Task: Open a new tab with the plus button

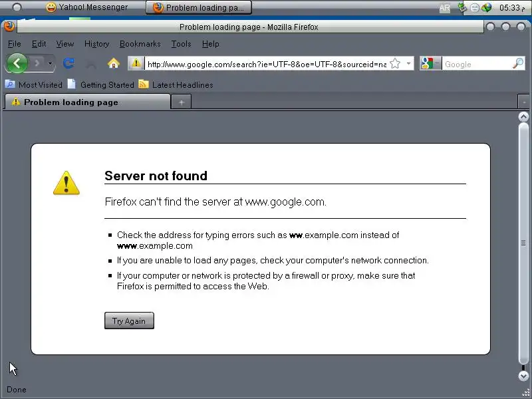Action: pyautogui.click(x=181, y=102)
